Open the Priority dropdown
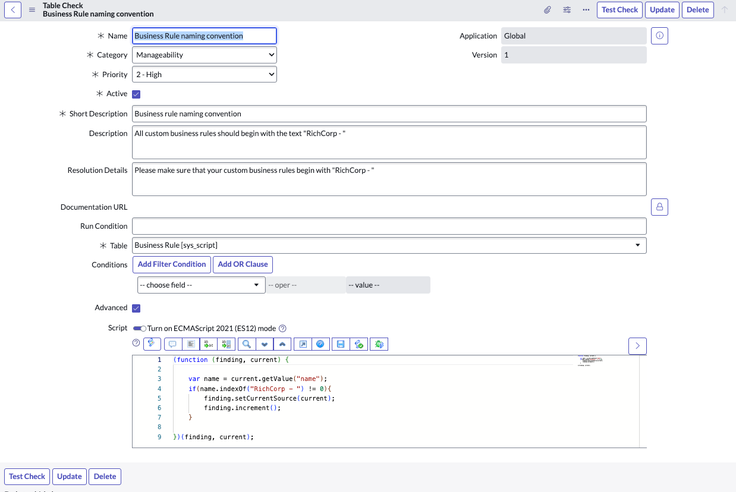Viewport: 736px width, 492px height. coord(204,74)
